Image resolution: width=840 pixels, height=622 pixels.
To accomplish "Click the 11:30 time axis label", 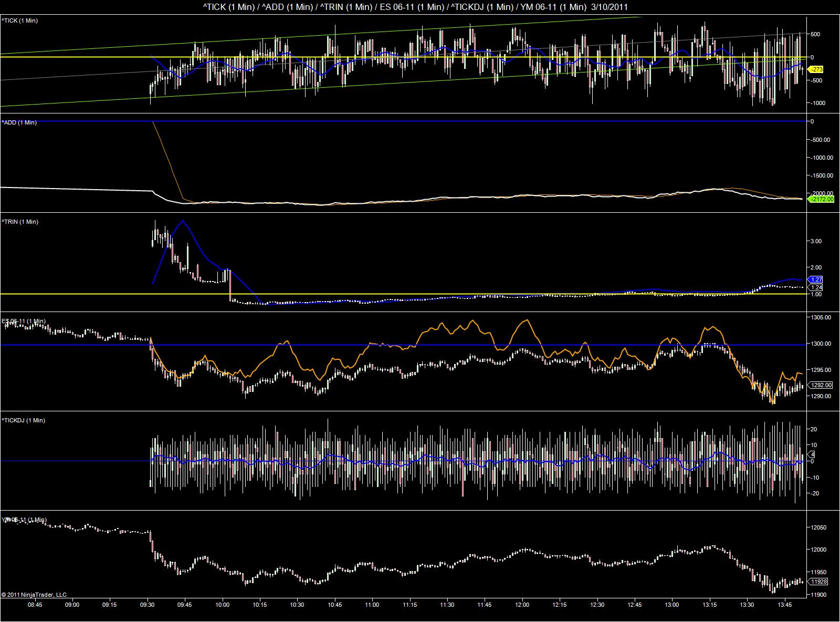I will click(447, 605).
